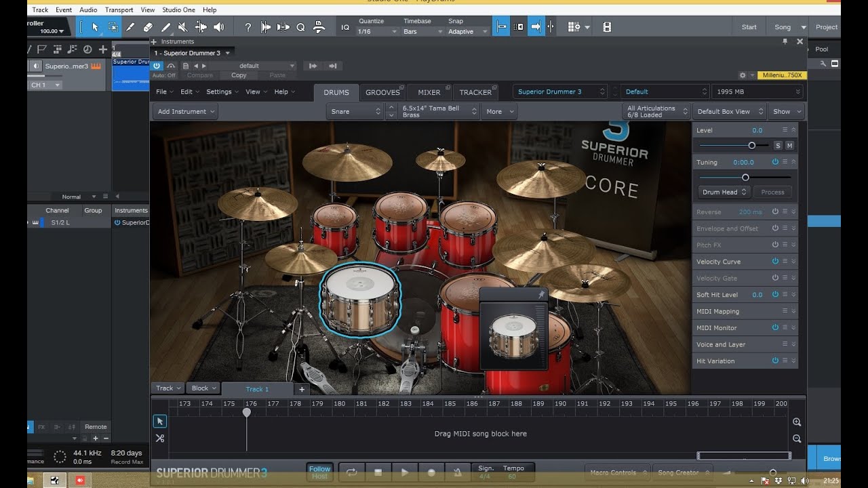
Task: Go to previous preset arrow
Action: click(x=196, y=66)
